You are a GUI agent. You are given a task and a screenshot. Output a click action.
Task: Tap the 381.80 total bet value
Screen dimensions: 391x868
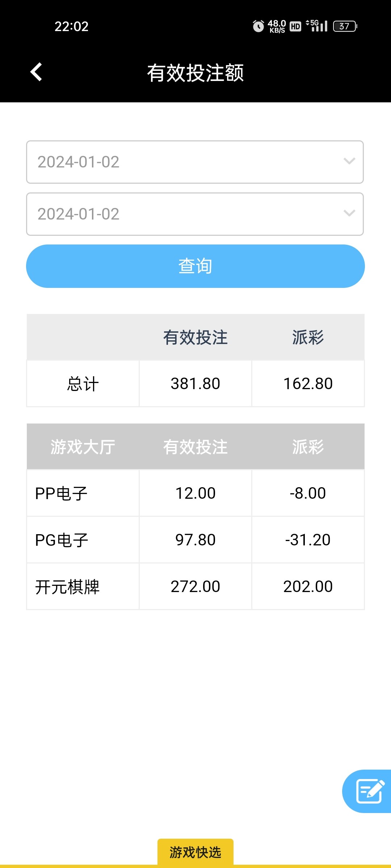click(x=195, y=384)
